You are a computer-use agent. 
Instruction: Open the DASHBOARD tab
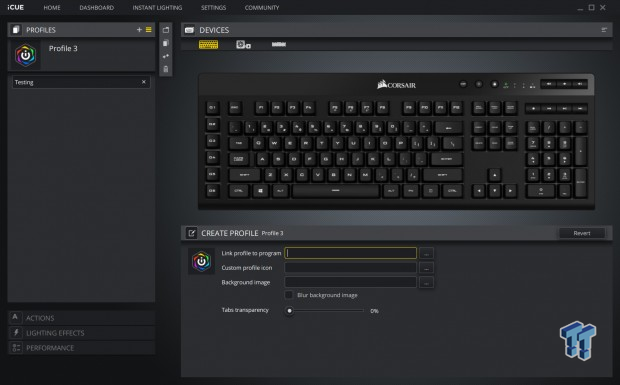96,8
